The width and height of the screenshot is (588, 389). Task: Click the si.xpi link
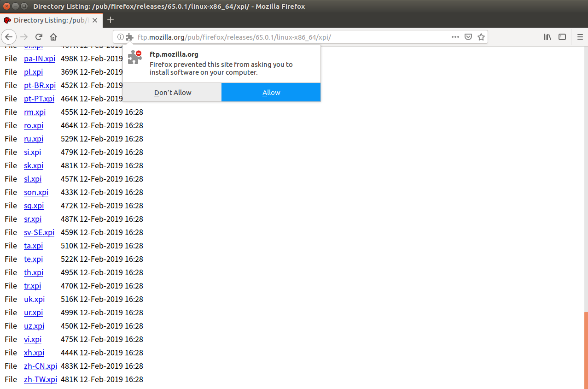pyautogui.click(x=33, y=152)
